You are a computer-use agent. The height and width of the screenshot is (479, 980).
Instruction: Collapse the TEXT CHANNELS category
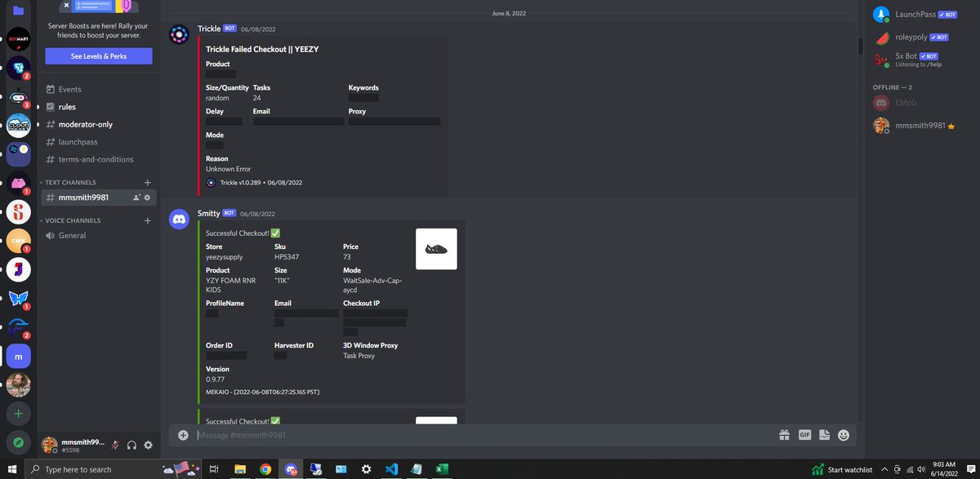pyautogui.click(x=69, y=183)
